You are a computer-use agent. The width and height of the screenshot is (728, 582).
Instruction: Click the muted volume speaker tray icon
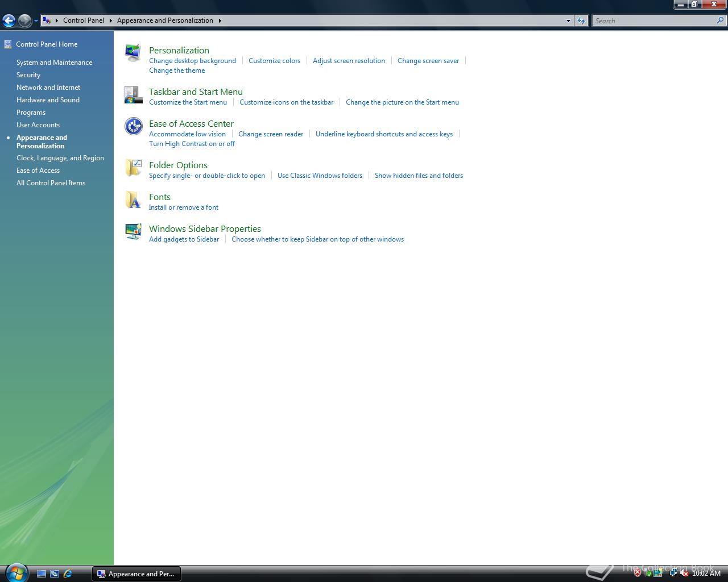click(685, 573)
